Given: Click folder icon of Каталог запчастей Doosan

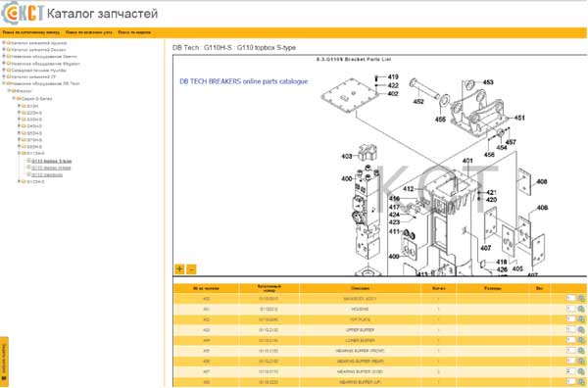Looking at the screenshot, I should [9, 50].
